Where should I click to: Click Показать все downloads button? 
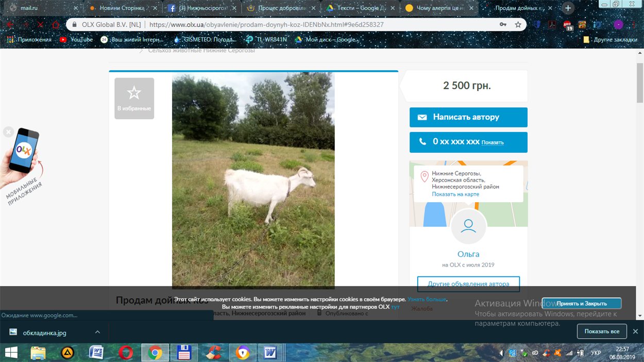point(602,331)
